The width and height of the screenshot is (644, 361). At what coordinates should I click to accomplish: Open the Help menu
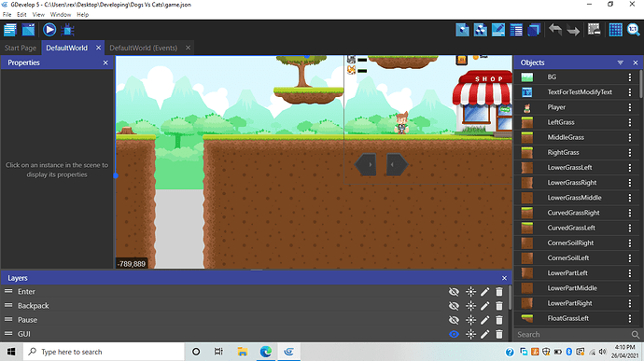coord(82,14)
